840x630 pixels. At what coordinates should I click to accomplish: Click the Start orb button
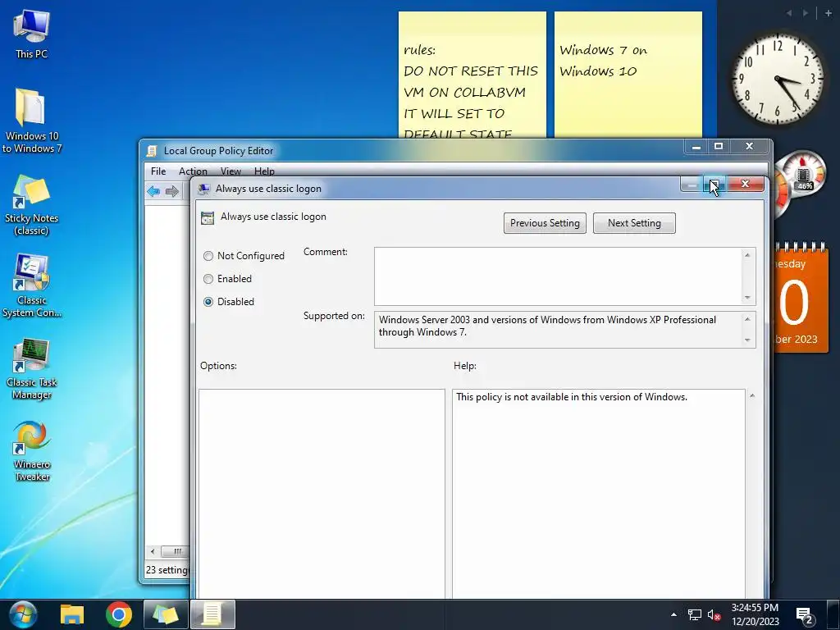click(22, 614)
